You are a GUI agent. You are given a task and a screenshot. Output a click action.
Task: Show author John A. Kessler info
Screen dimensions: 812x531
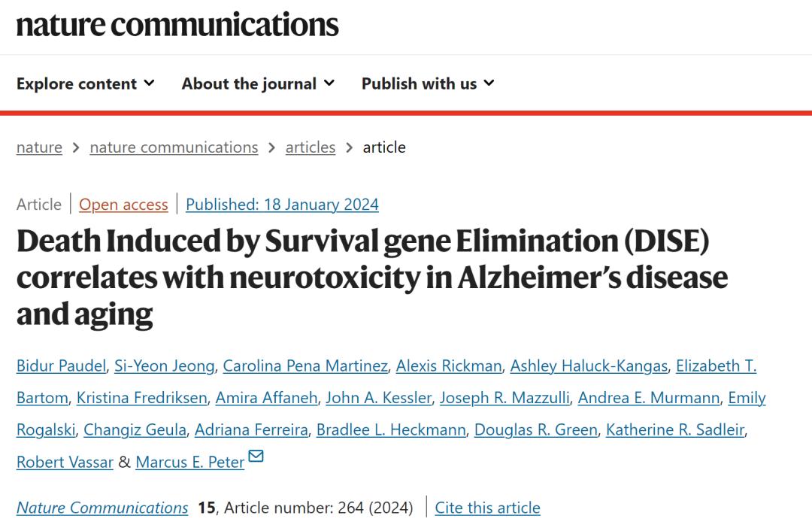pyautogui.click(x=378, y=398)
